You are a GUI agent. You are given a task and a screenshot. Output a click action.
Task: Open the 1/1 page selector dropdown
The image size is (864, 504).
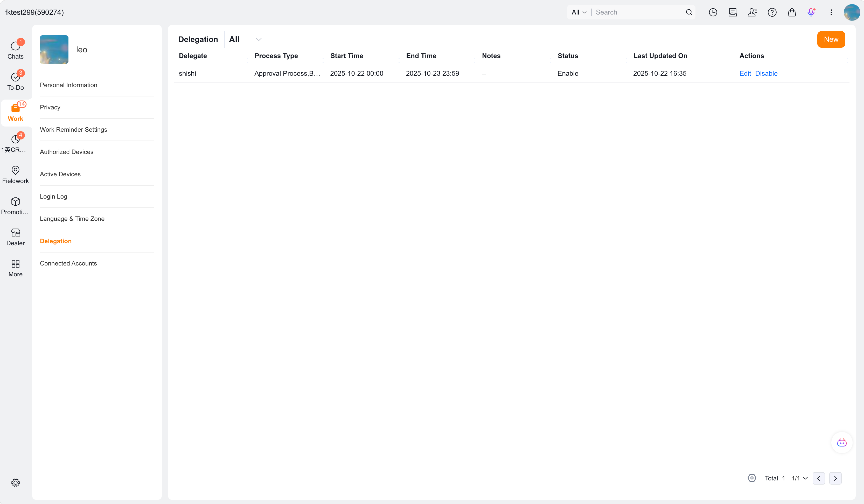pyautogui.click(x=799, y=478)
